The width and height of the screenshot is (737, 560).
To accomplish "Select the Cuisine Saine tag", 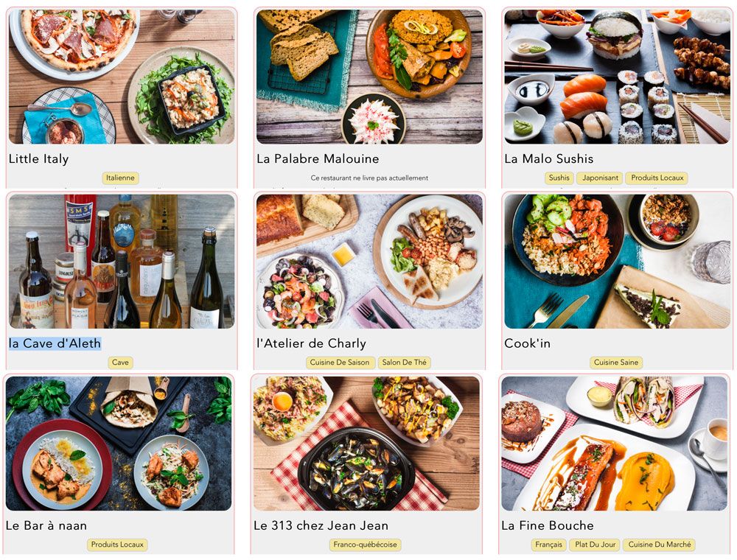I will (616, 363).
